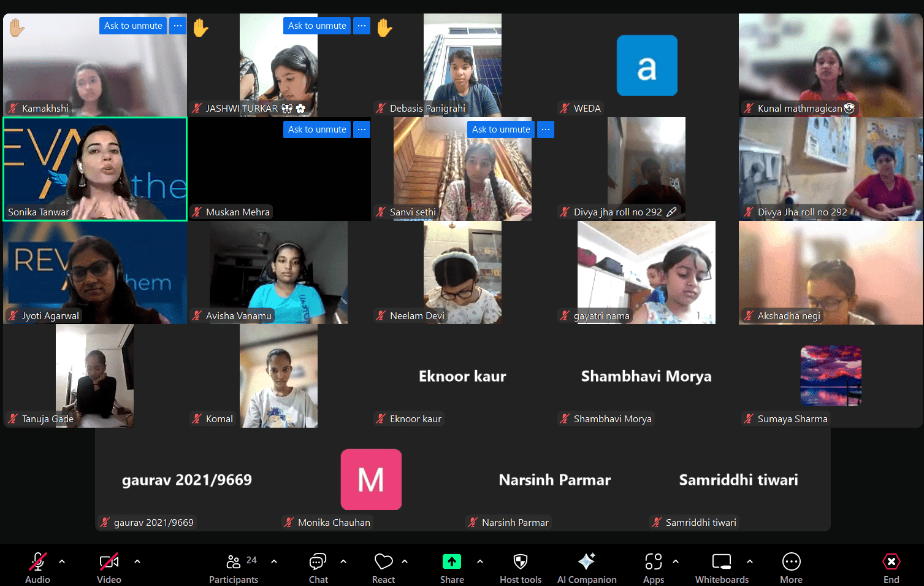Click Narsinh Parmar's muted mic icon
Viewport: 924px width, 586px height.
click(x=473, y=523)
